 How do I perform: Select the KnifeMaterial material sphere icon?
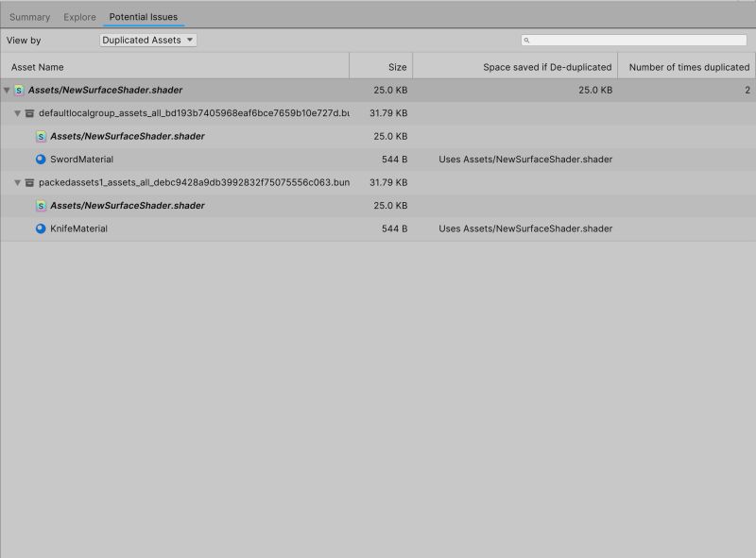click(41, 228)
